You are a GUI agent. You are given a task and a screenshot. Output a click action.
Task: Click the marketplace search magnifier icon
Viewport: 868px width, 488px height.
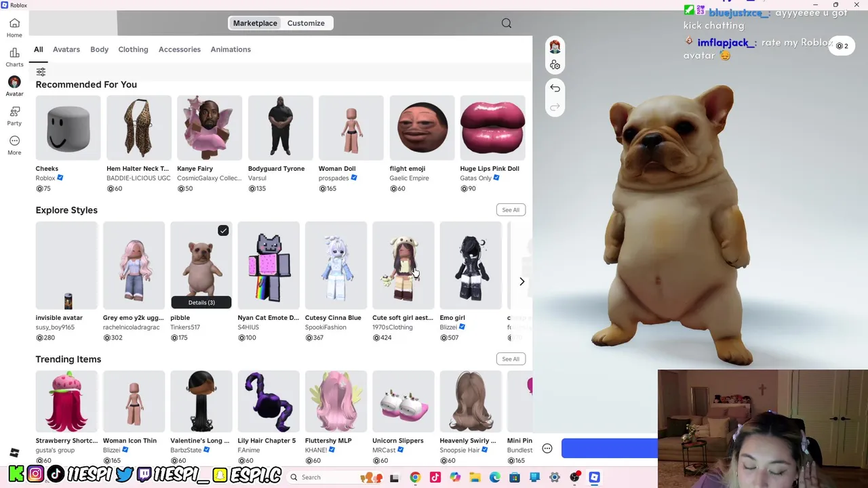click(x=507, y=23)
